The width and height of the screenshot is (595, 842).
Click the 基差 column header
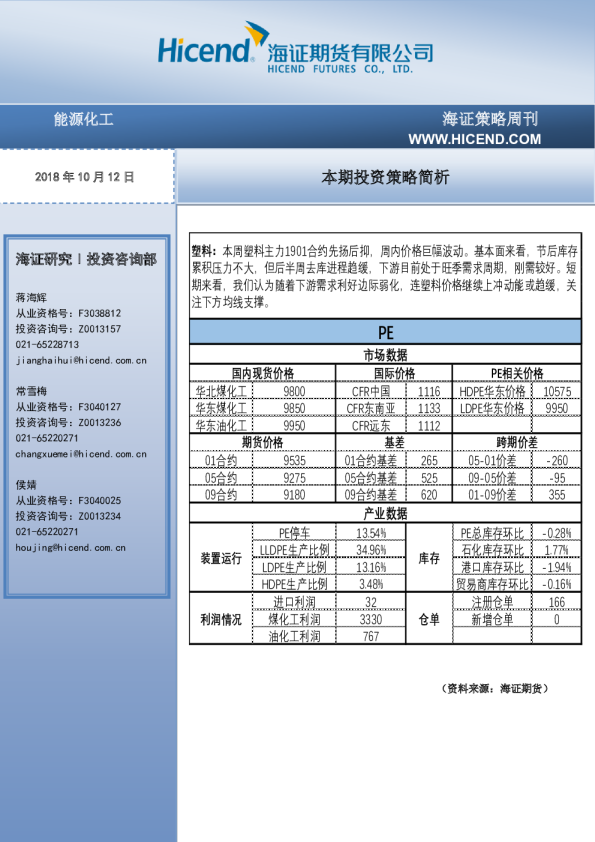[x=394, y=442]
